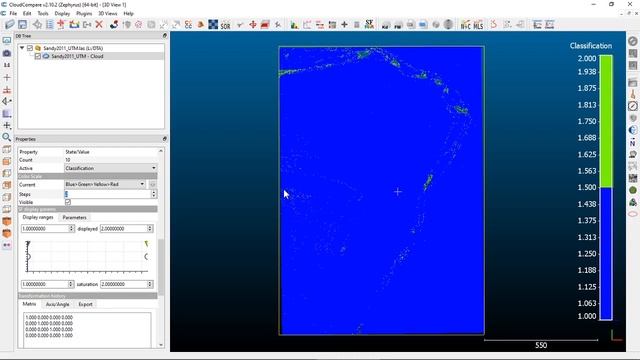Click the magnifier zoom icon in left sidebar
640x360 pixels.
(x=7, y=137)
